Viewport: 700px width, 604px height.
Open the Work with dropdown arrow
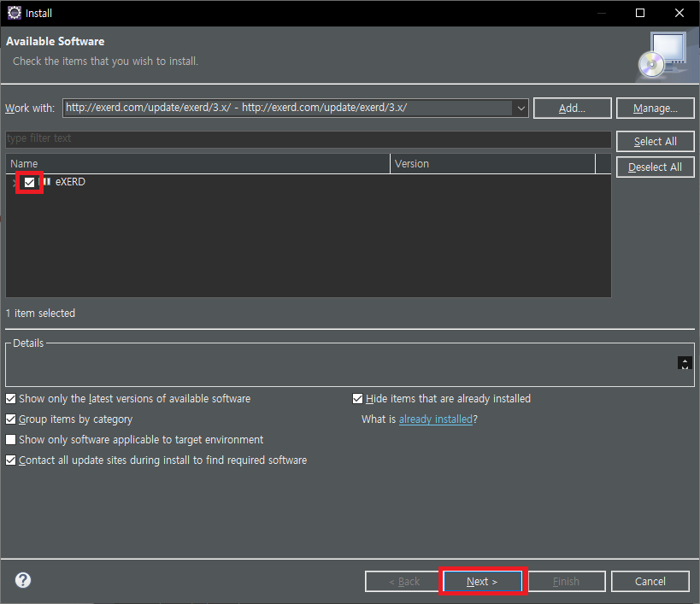(521, 108)
